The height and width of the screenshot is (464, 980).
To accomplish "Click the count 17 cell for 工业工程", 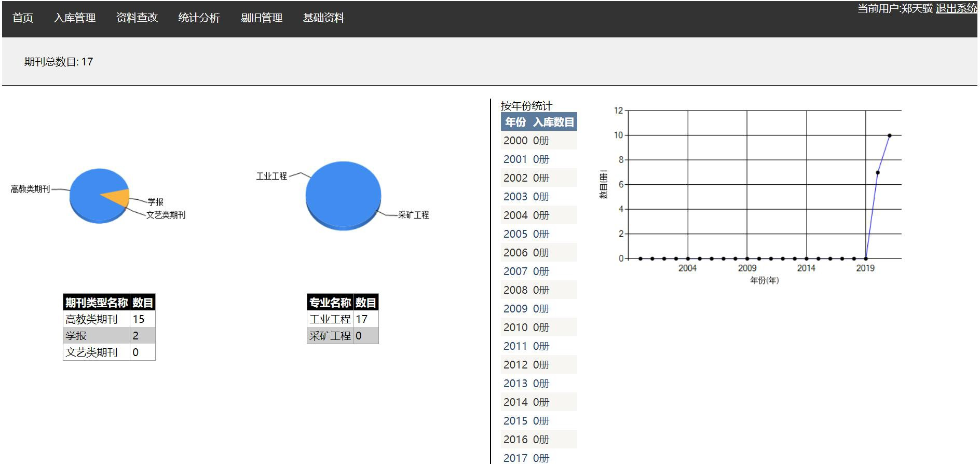I will click(366, 319).
